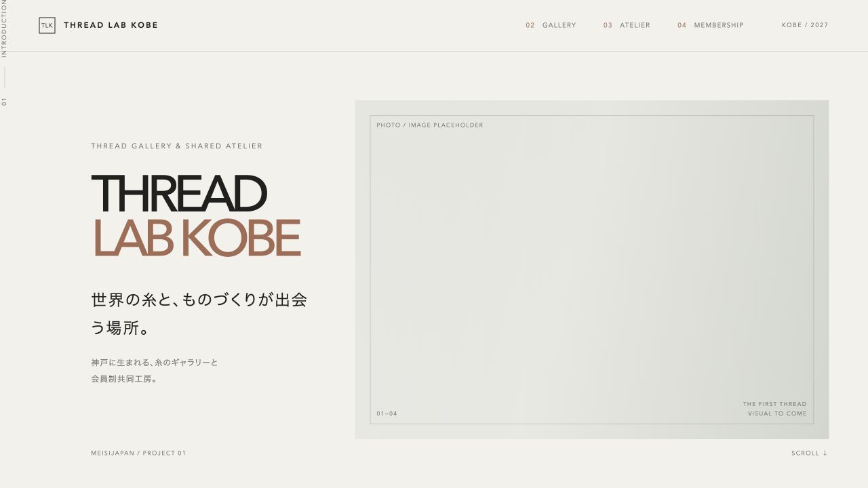This screenshot has width=868, height=488.
Task: Go to the 02 Gallery section
Action: coord(551,26)
